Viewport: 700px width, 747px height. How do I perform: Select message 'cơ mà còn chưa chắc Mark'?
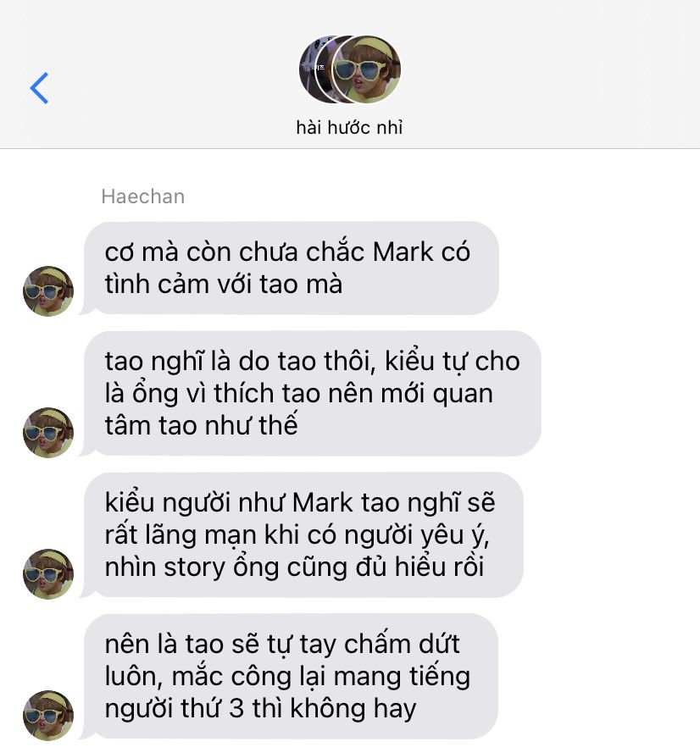tap(291, 268)
